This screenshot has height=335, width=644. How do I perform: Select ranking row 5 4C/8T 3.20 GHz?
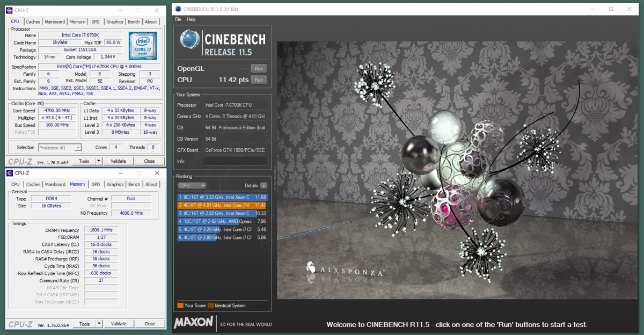point(222,229)
